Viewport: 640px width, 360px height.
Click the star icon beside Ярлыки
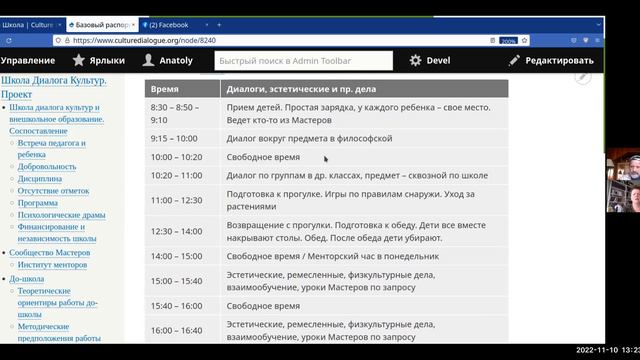tap(78, 60)
